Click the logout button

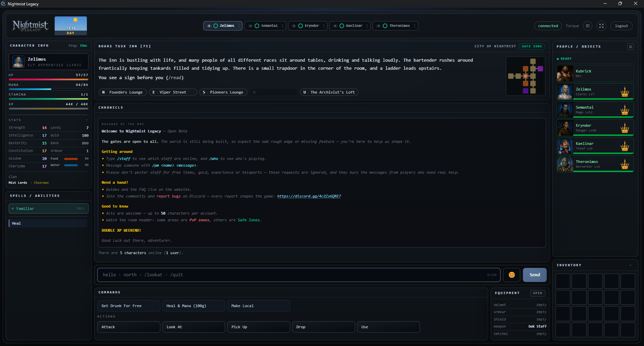point(621,26)
